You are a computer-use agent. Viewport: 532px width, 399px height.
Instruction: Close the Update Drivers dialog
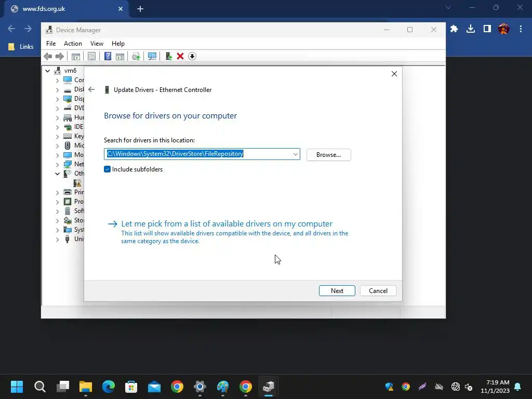coord(394,74)
